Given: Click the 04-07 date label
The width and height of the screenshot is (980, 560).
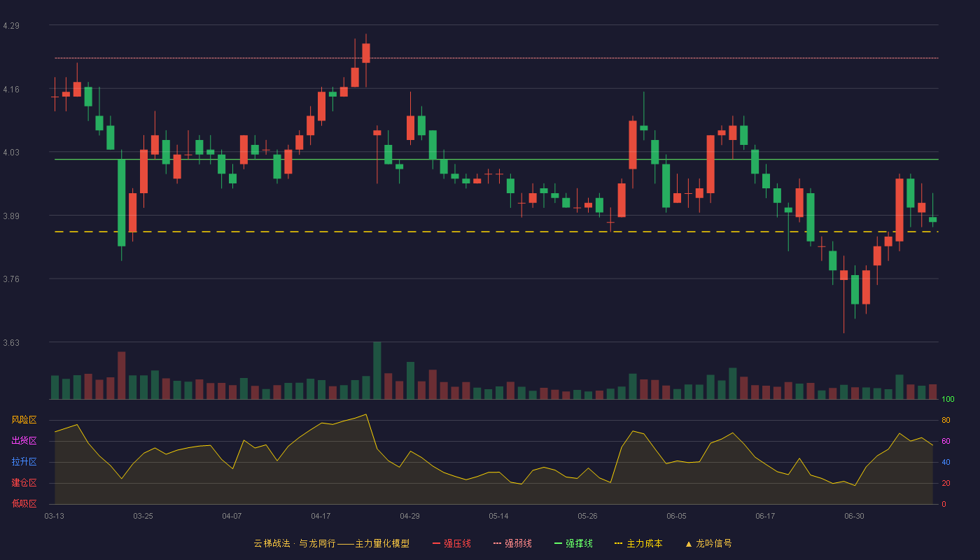Looking at the screenshot, I should 232,516.
